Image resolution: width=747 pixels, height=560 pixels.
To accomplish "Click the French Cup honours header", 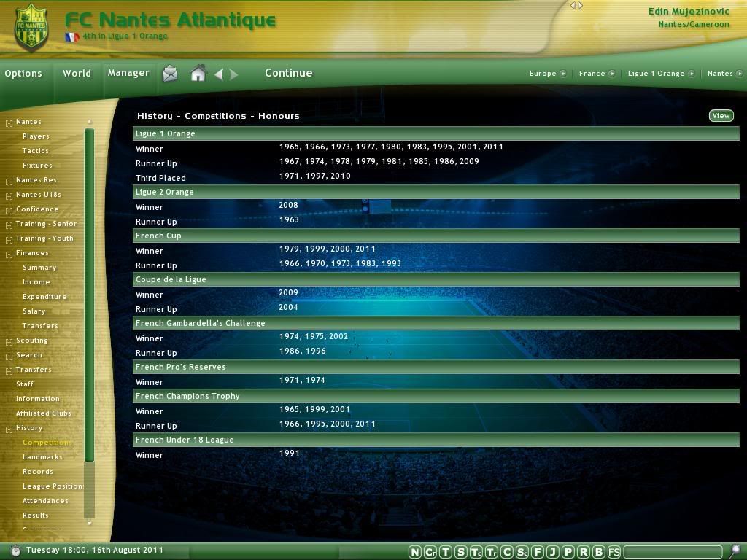I will (x=436, y=236).
